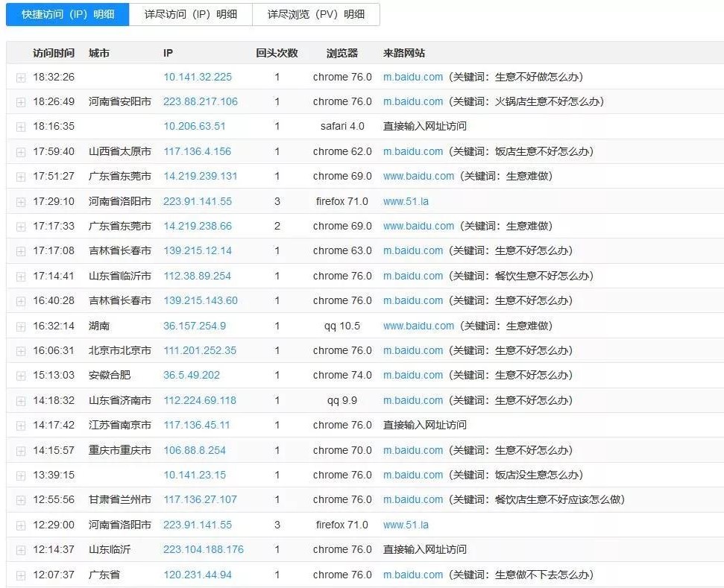The height and width of the screenshot is (588, 724).
Task: Open IP link 120.231.44.94
Action: (198, 575)
